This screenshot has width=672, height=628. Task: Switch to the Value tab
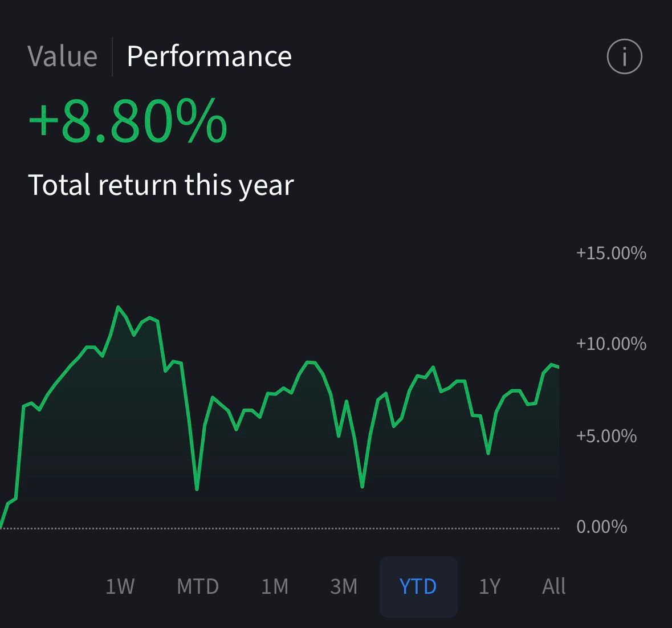63,56
